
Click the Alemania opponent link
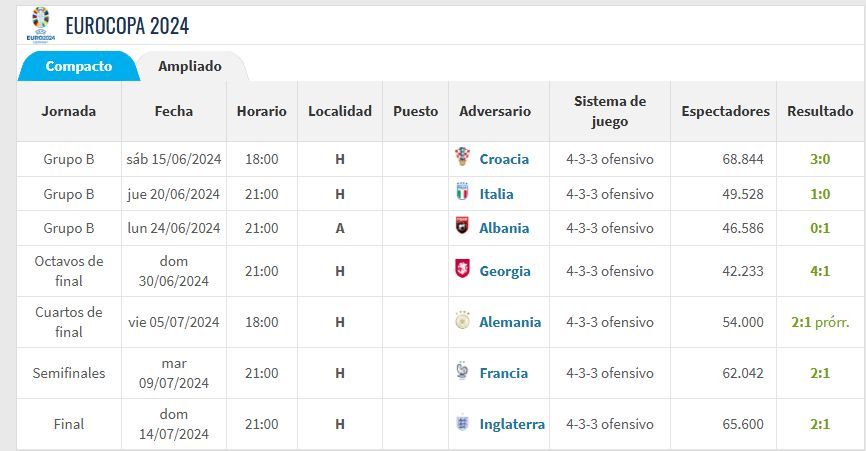tap(510, 322)
